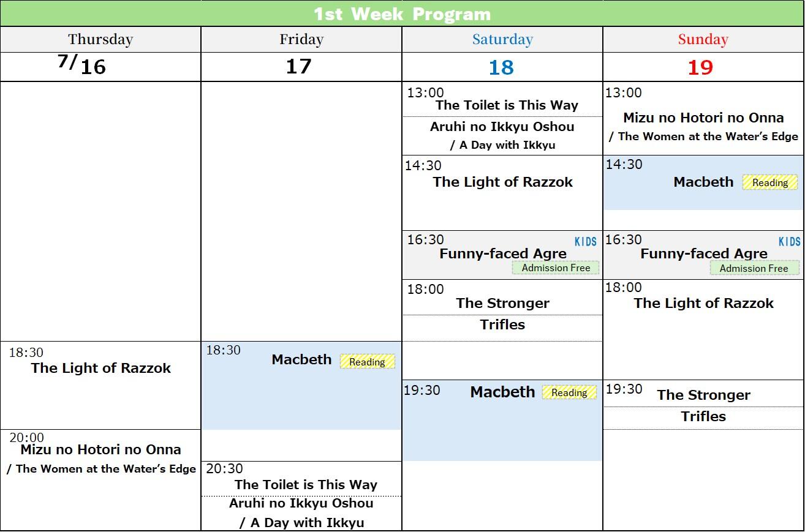Select the Friday column header
The width and height of the screenshot is (805, 532).
click(301, 40)
